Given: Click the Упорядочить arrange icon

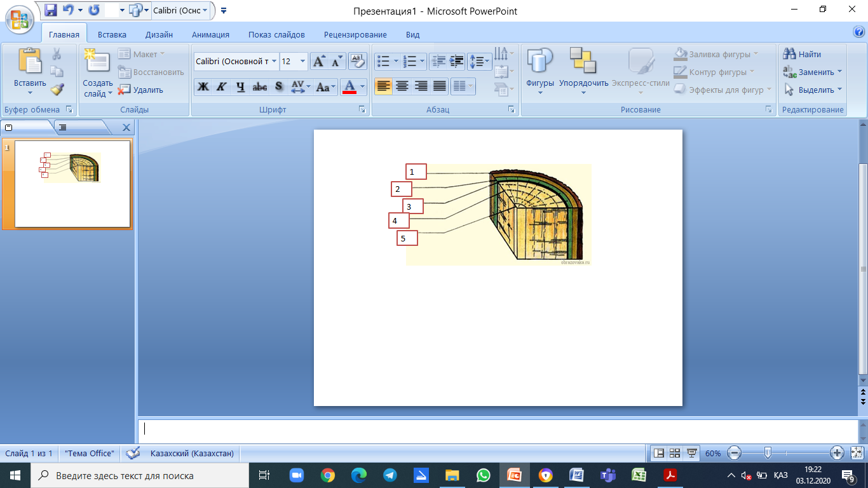Looking at the screenshot, I should click(x=583, y=71).
